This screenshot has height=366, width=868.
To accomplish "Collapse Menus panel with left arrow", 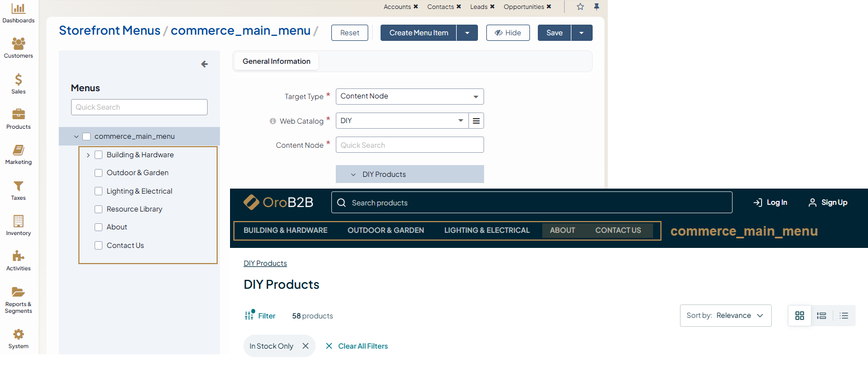I will coord(204,64).
